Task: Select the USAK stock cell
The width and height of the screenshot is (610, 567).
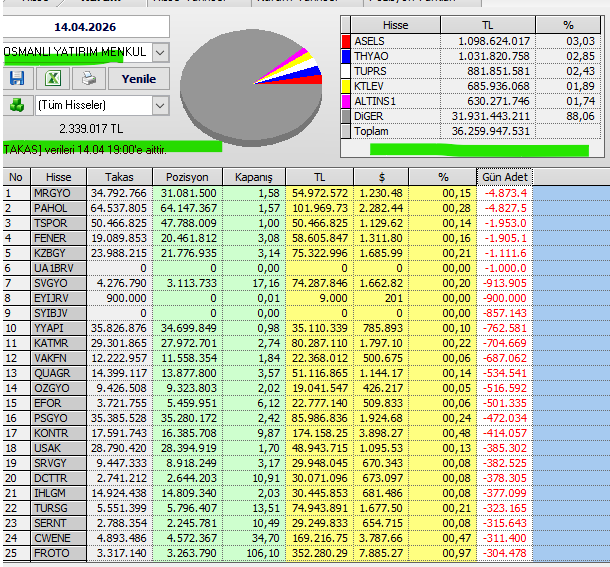Action: (58, 448)
